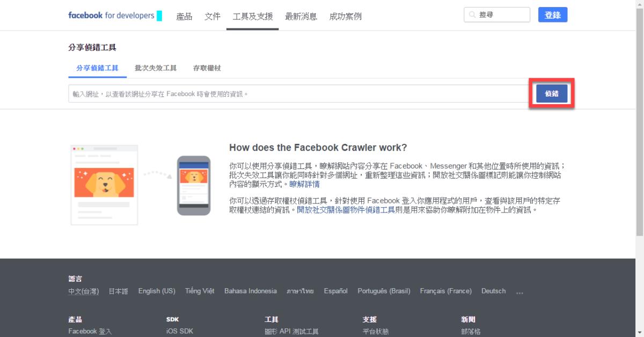The height and width of the screenshot is (337, 644).
Task: Open the 圖形 API 測試工具 footer link
Action: pos(291,331)
